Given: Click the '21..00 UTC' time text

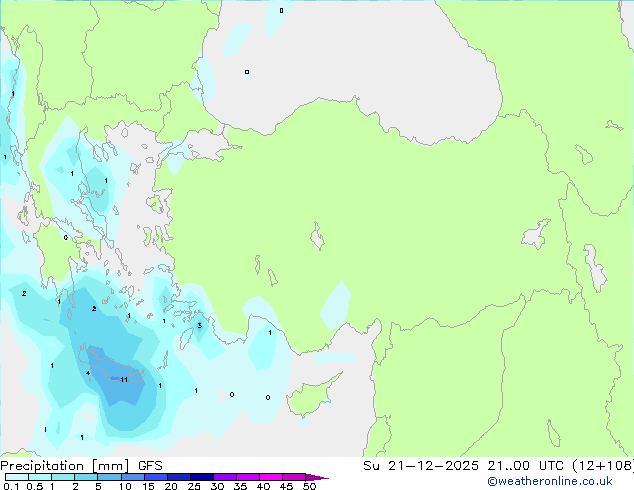Looking at the screenshot, I should (x=525, y=466).
